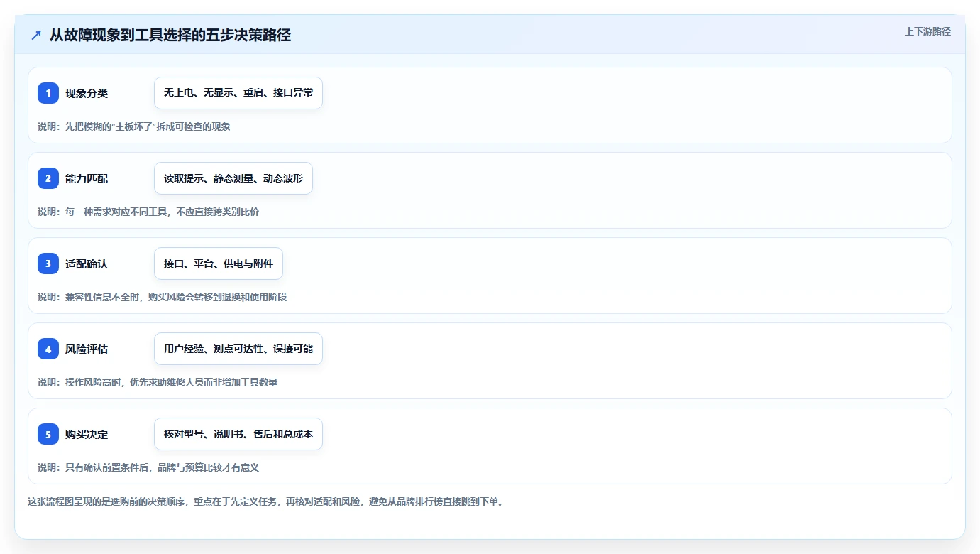Click the arrow icon beside the flowchart title
Image resolution: width=980 pixels, height=554 pixels.
click(36, 36)
